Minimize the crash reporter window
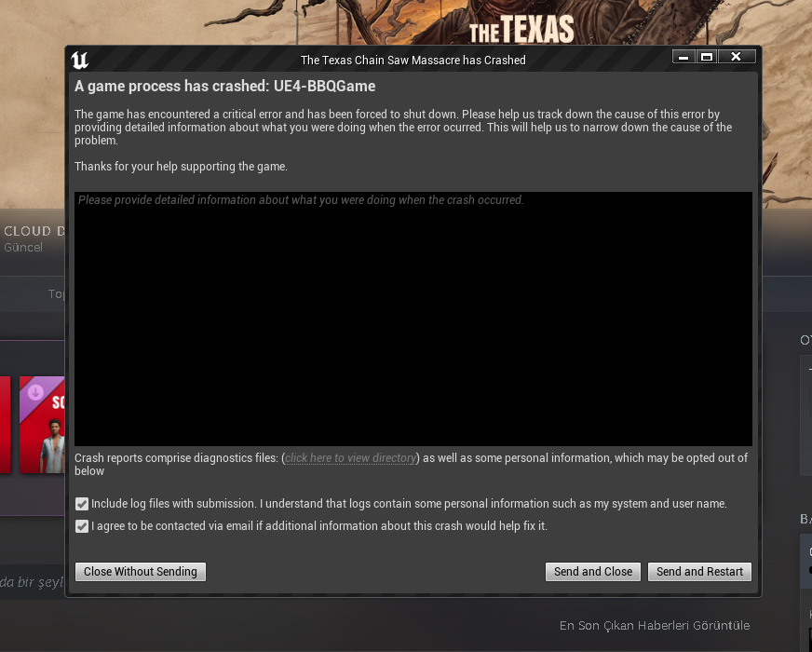The width and height of the screenshot is (812, 652). [x=683, y=57]
